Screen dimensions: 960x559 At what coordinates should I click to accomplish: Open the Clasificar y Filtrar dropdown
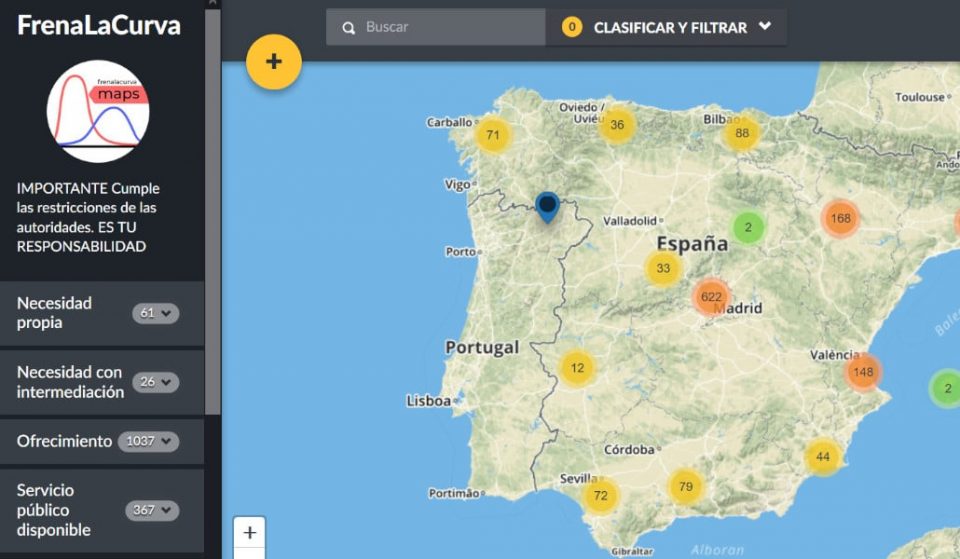pos(666,27)
